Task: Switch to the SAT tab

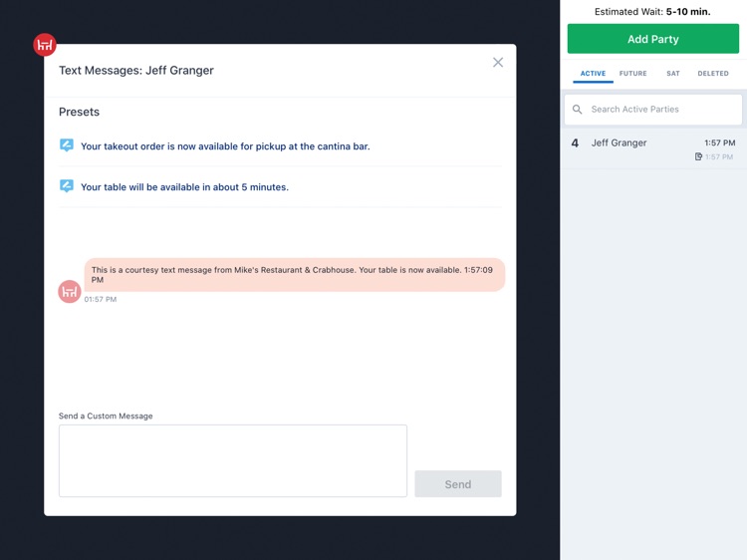Action: [x=673, y=74]
